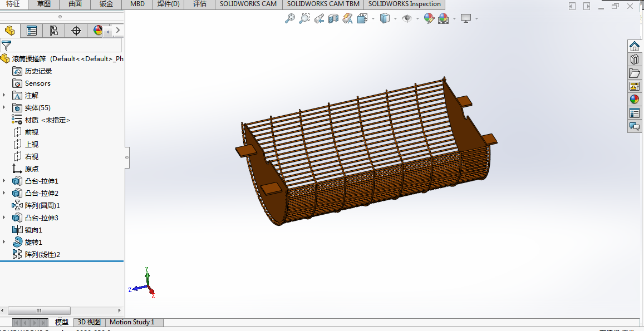
Task: Switch to the Motion Study 1 tab
Action: point(132,322)
